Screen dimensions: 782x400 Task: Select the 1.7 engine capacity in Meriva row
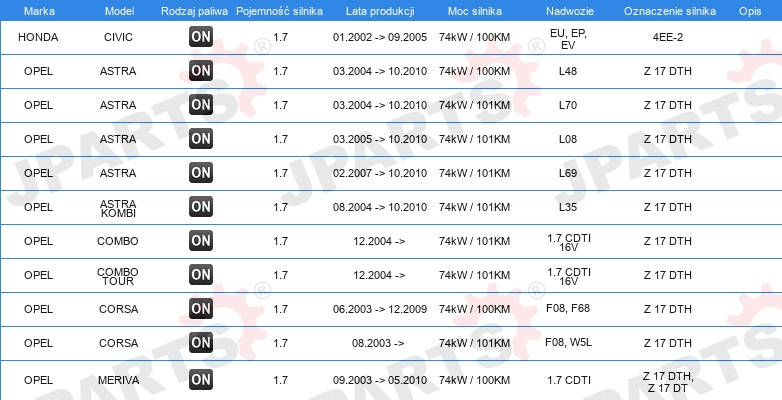281,381
